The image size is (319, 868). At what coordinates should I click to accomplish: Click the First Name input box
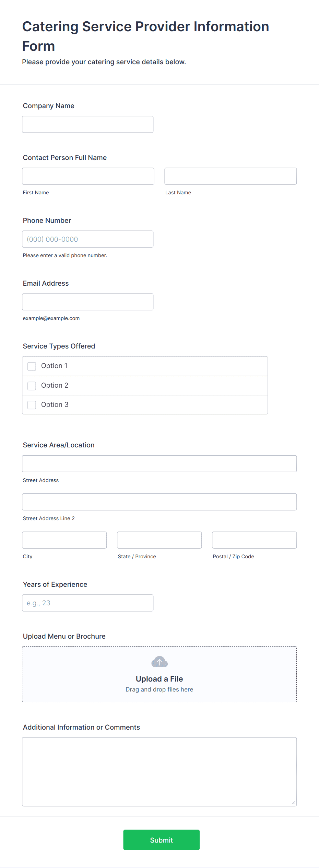click(88, 176)
